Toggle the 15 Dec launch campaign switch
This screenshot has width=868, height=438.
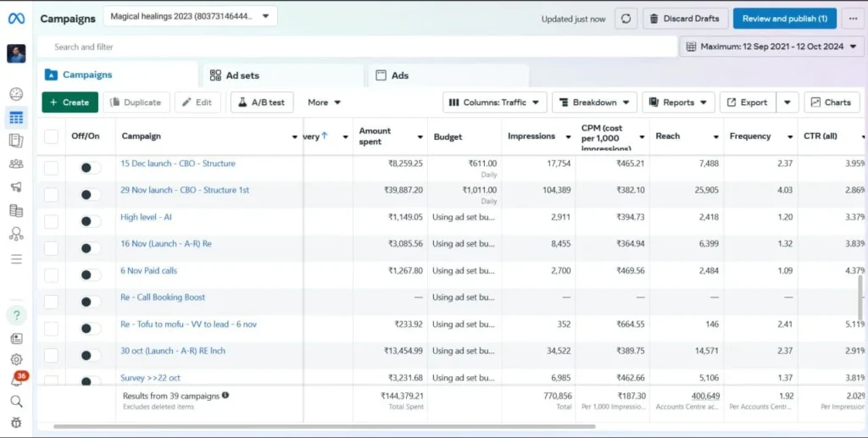click(89, 168)
